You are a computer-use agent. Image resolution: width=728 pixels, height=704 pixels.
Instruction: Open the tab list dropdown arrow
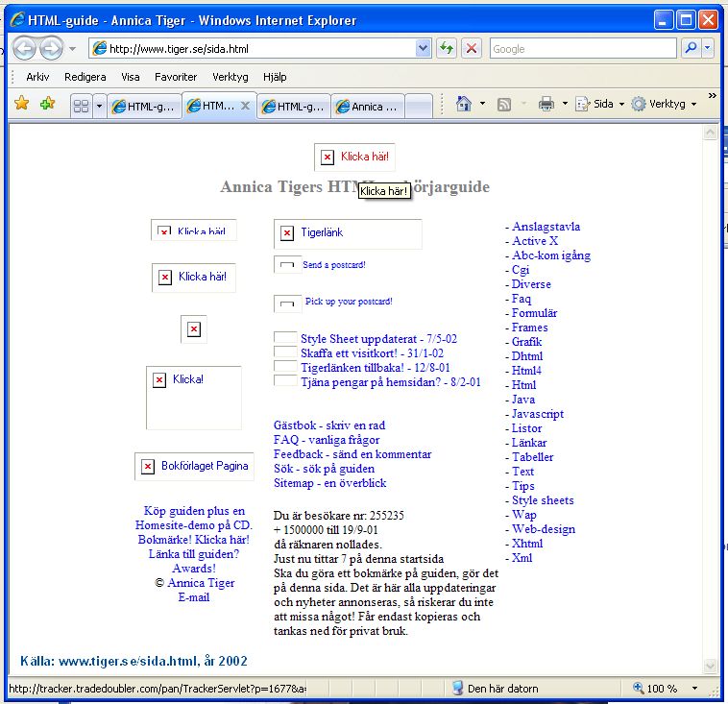pos(99,107)
